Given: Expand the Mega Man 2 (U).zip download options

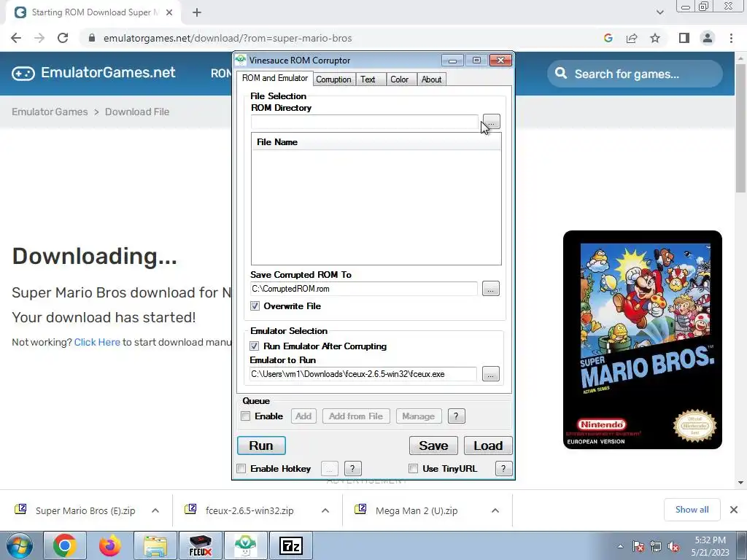Looking at the screenshot, I should pyautogui.click(x=495, y=510).
